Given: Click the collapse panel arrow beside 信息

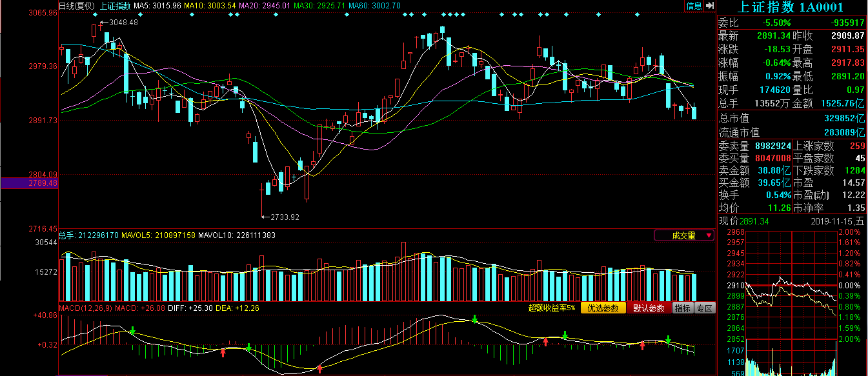Looking at the screenshot, I should pos(710,6).
